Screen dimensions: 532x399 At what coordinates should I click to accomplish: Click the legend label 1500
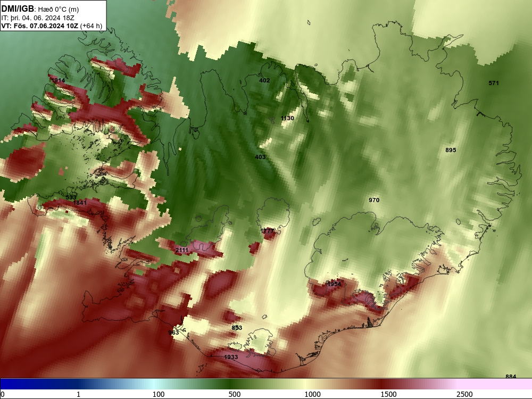coord(388,394)
